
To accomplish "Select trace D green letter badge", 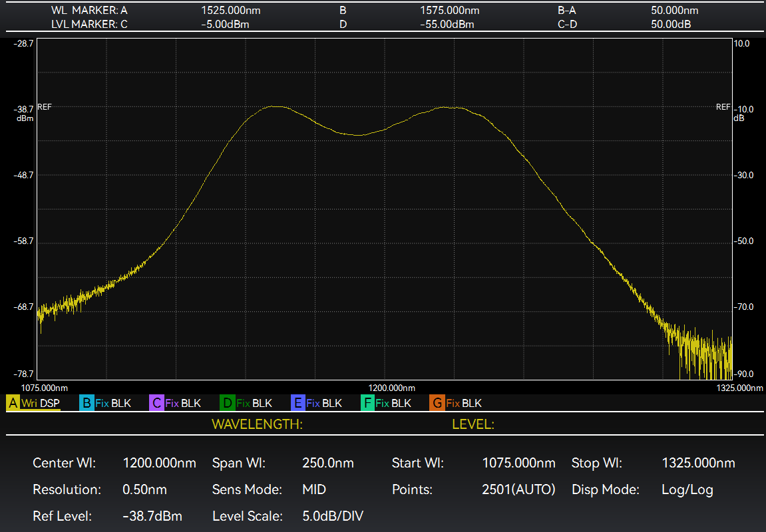I will click(x=227, y=403).
